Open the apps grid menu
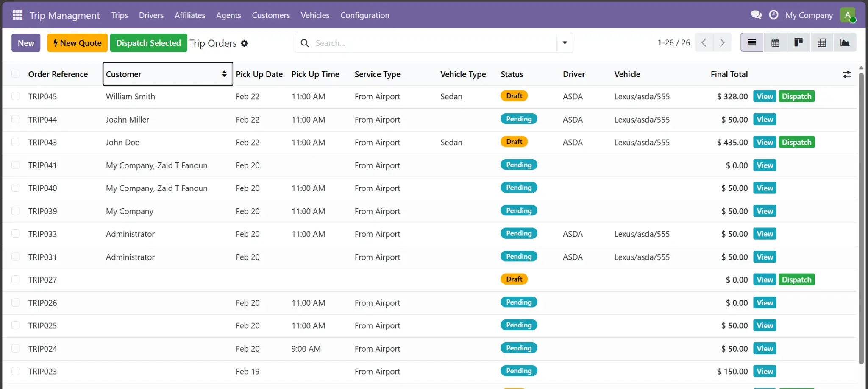Screen dimensions: 868x389 (x=17, y=14)
